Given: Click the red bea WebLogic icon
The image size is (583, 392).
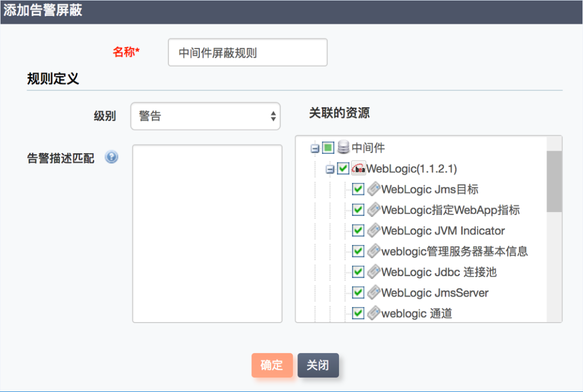Looking at the screenshot, I should [x=358, y=168].
